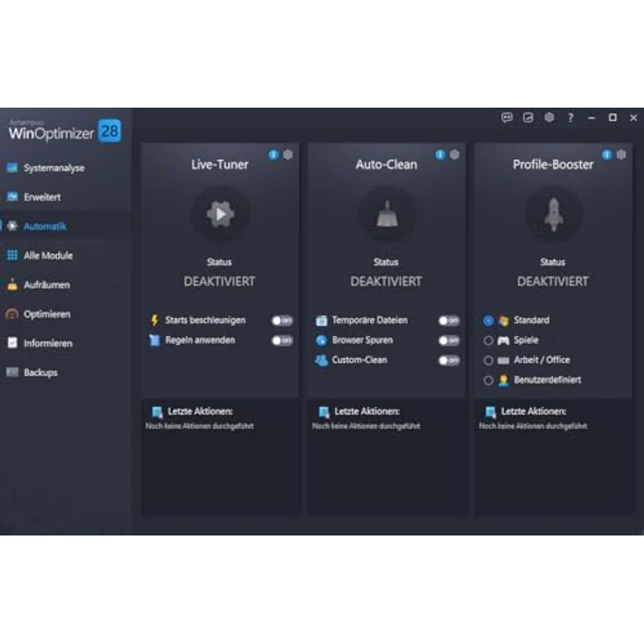Click DEAKTIVIERT status under Profile-Booster
This screenshot has height=644, width=644.
(x=553, y=282)
